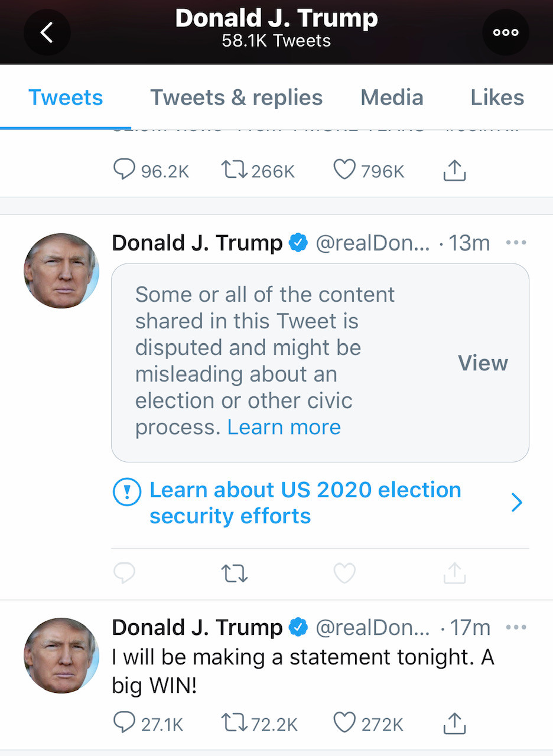Viewport: 553px width, 756px height.
Task: Open the Learn more link
Action: [x=284, y=427]
